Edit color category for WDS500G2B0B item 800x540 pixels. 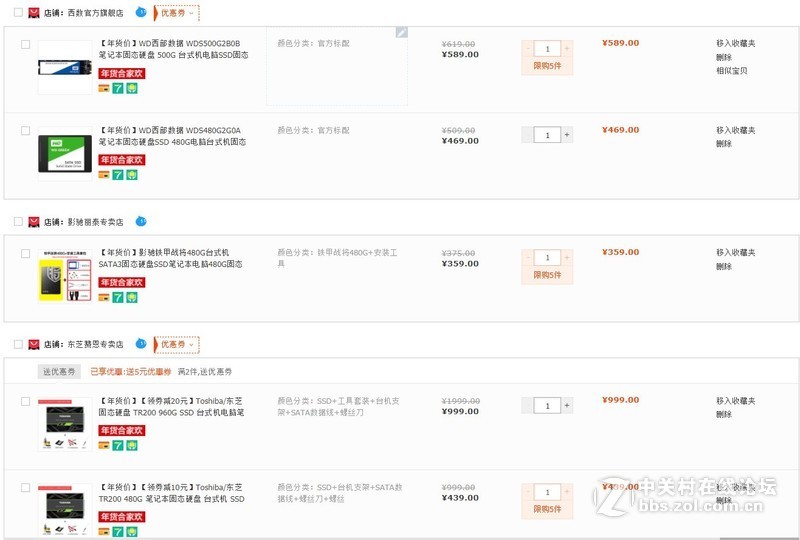point(402,33)
